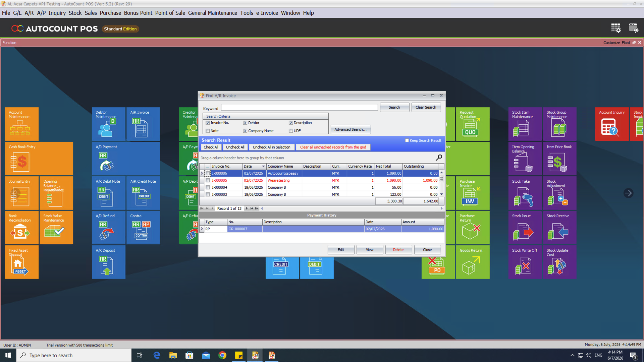644x362 pixels.
Task: Expand the selected I-000006 row indicator
Action: click(x=202, y=173)
